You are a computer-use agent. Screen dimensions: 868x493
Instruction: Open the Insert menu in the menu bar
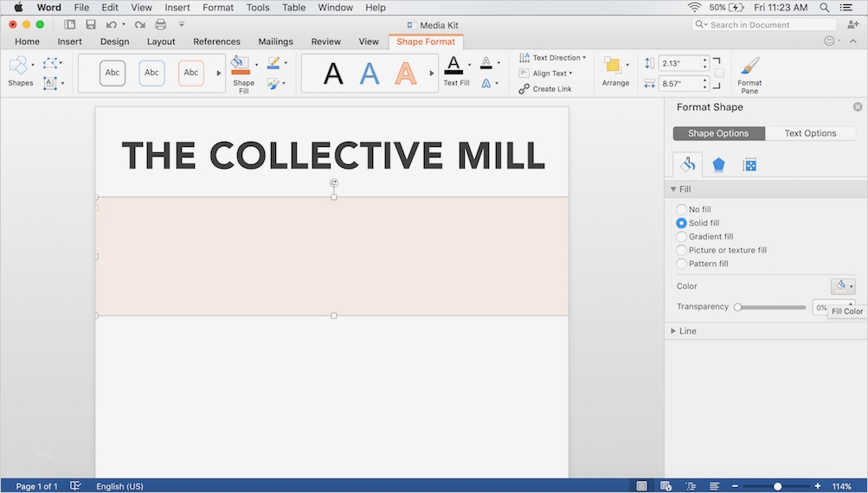click(x=177, y=8)
